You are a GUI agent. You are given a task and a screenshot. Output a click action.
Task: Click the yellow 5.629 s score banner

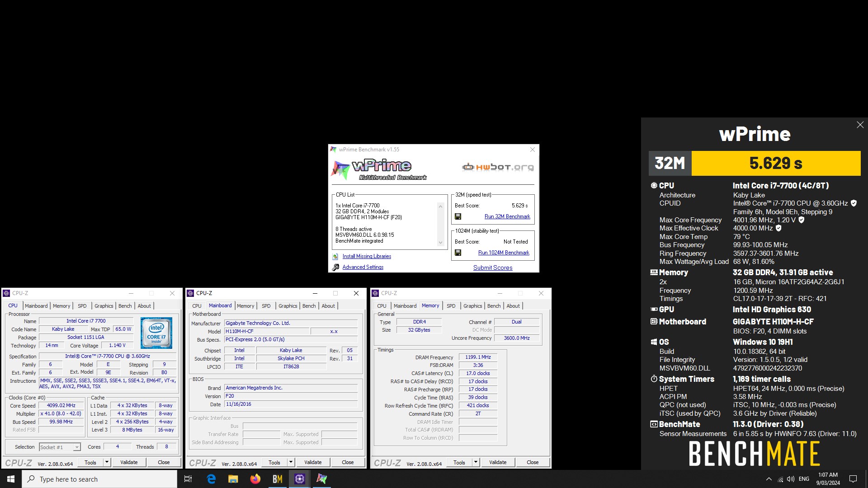(x=776, y=163)
